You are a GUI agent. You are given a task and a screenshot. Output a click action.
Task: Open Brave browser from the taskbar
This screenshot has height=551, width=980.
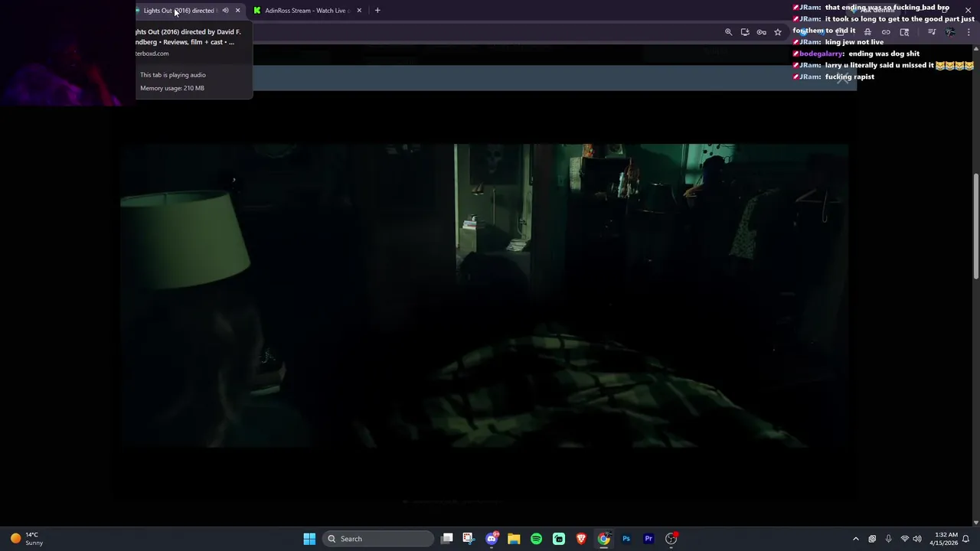point(581,539)
